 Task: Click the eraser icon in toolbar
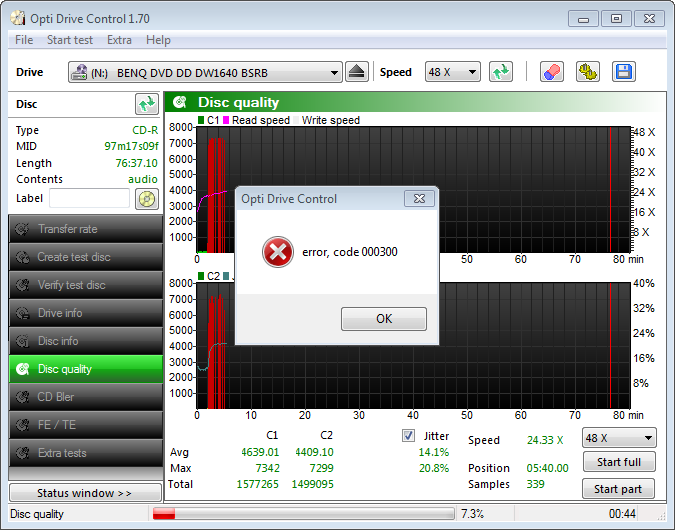point(551,72)
